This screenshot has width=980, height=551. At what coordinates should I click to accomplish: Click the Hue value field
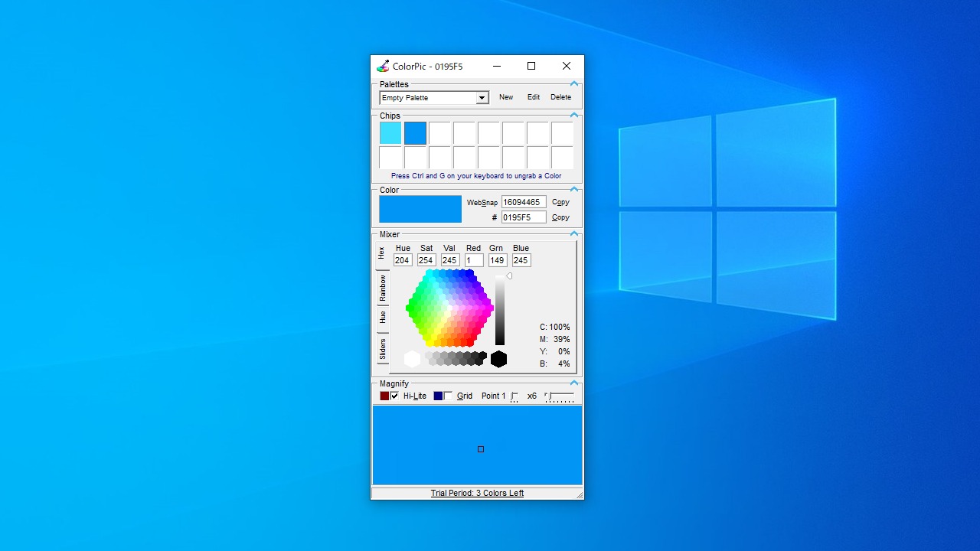coord(403,260)
